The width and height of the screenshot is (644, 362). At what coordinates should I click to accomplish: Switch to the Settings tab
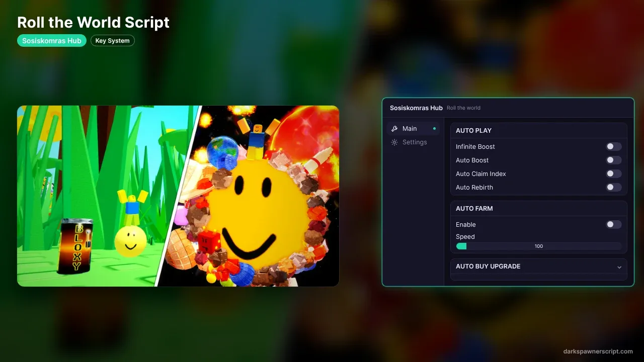[x=413, y=142]
